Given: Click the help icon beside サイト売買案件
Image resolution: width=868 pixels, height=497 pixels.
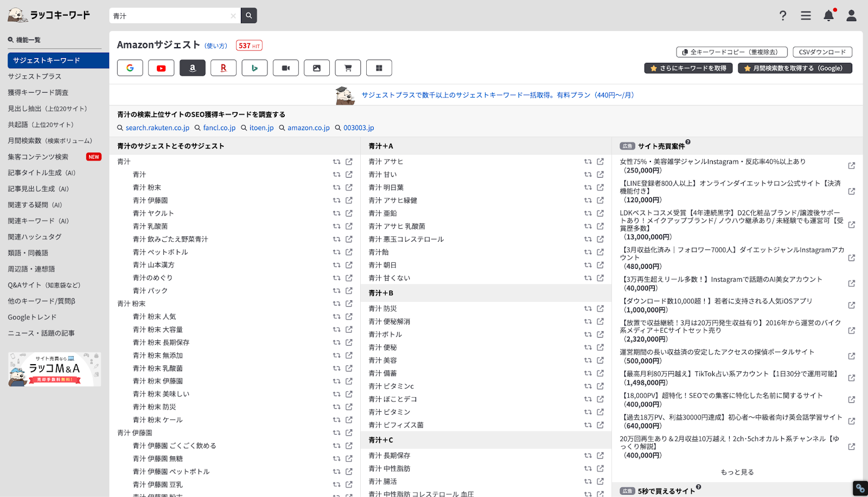Looking at the screenshot, I should tap(688, 142).
